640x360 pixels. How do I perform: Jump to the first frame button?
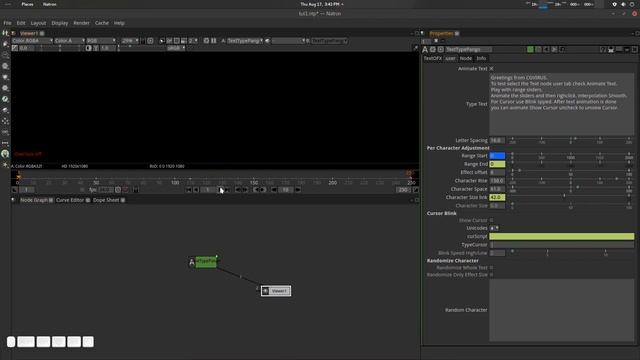[188, 190]
